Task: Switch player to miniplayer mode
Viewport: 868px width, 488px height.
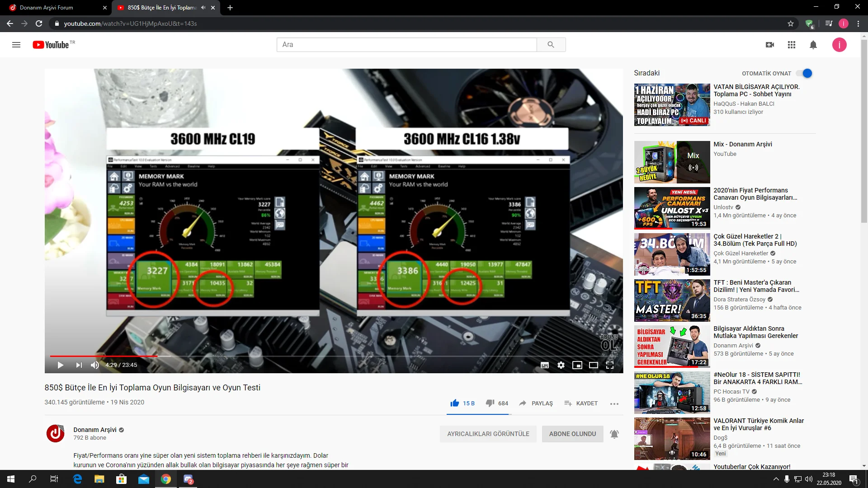Action: [577, 365]
